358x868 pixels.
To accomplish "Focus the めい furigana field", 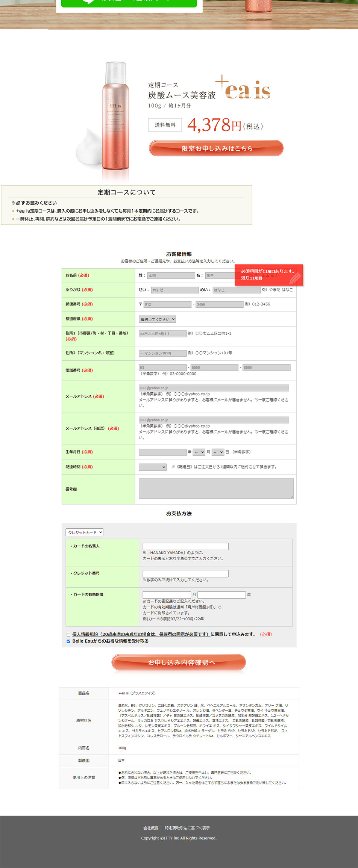I will coord(237,290).
